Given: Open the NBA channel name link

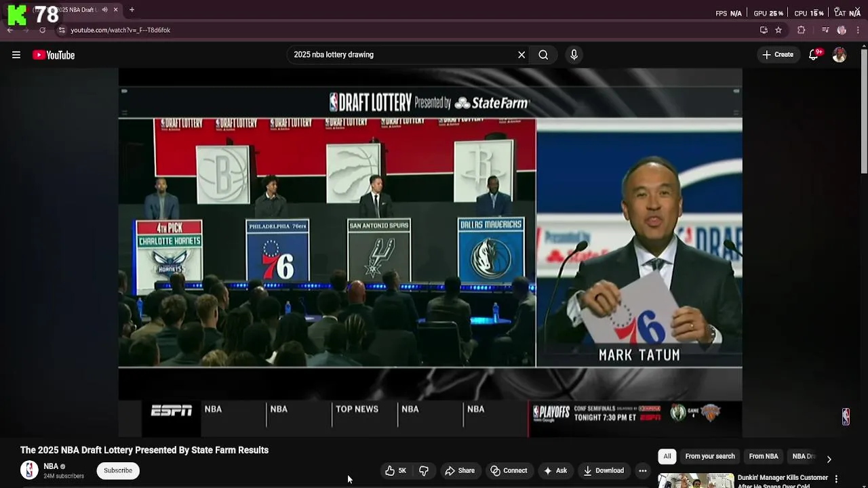Looking at the screenshot, I should [51, 466].
